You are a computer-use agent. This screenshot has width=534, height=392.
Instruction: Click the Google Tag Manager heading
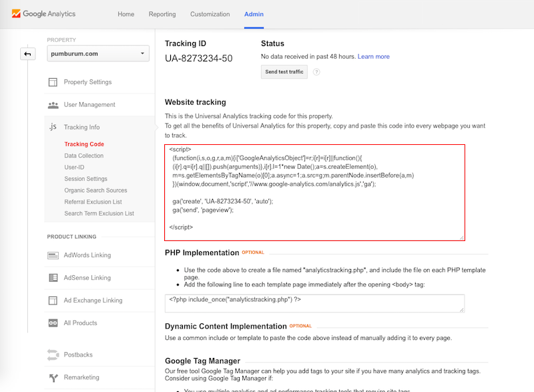(203, 361)
